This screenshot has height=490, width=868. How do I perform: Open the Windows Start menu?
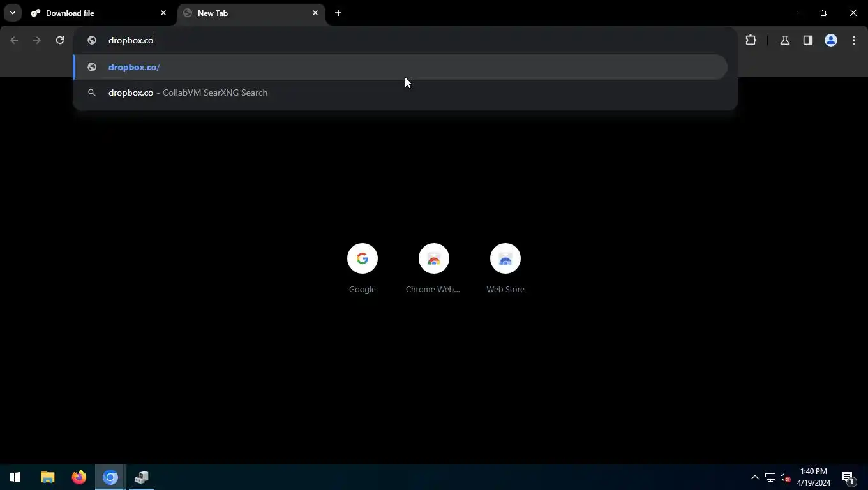point(15,477)
